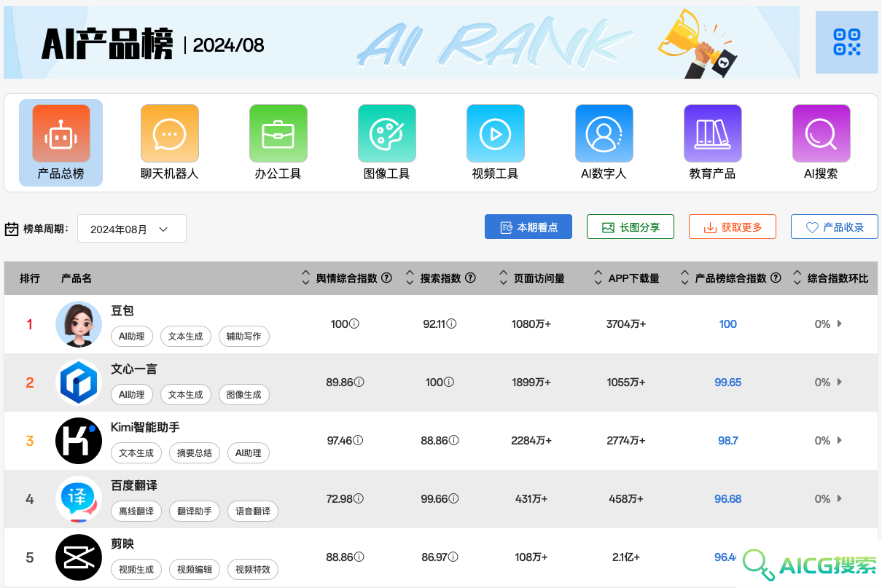
Task: Open the Kimi智能助手 product name link
Action: [145, 428]
